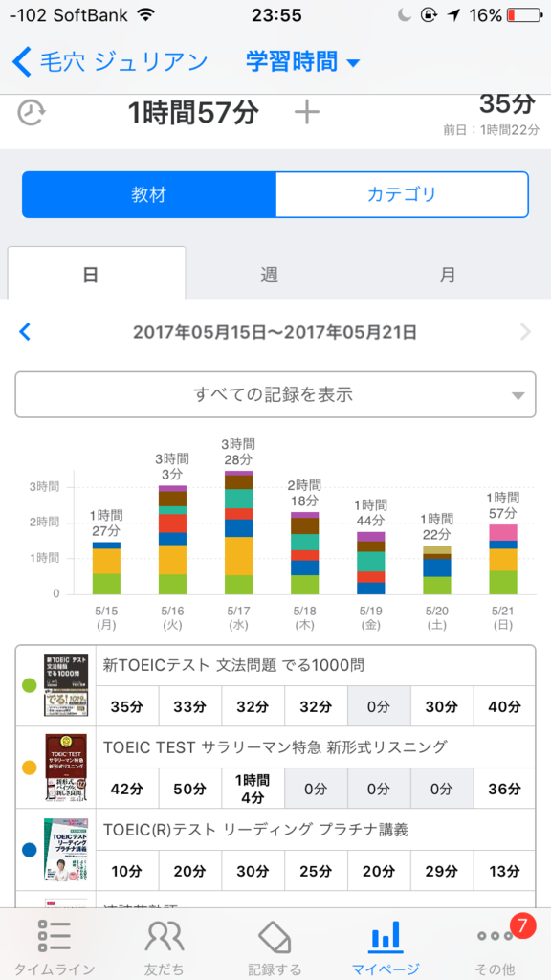Screen dimensions: 551x980
Task: Tap the location arrow status icon
Action: [x=454, y=15]
